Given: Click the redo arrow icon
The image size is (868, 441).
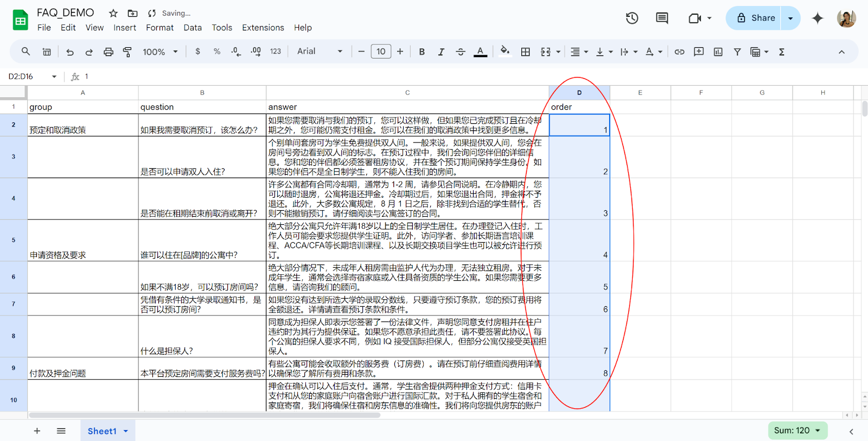Looking at the screenshot, I should pyautogui.click(x=89, y=52).
